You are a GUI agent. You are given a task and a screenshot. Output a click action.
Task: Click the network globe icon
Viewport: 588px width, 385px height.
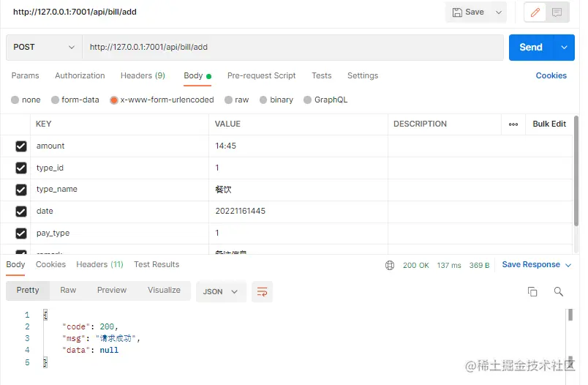coord(390,265)
